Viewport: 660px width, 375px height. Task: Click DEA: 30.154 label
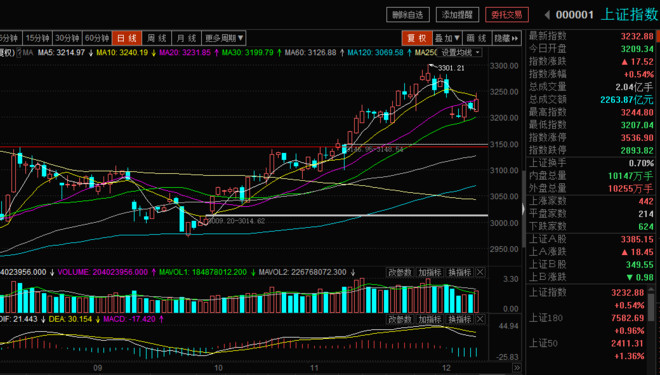click(x=70, y=319)
